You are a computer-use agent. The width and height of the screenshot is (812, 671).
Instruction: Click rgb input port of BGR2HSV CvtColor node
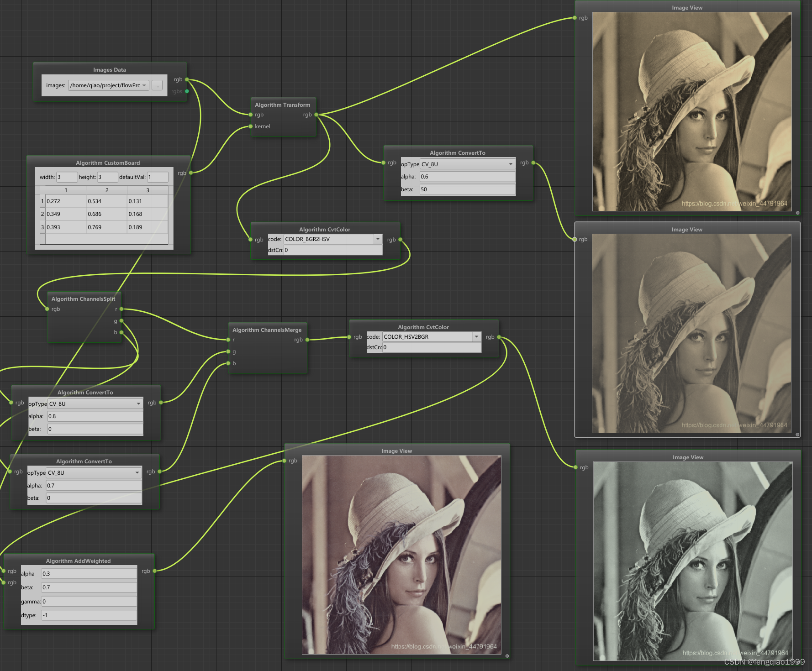coord(250,240)
